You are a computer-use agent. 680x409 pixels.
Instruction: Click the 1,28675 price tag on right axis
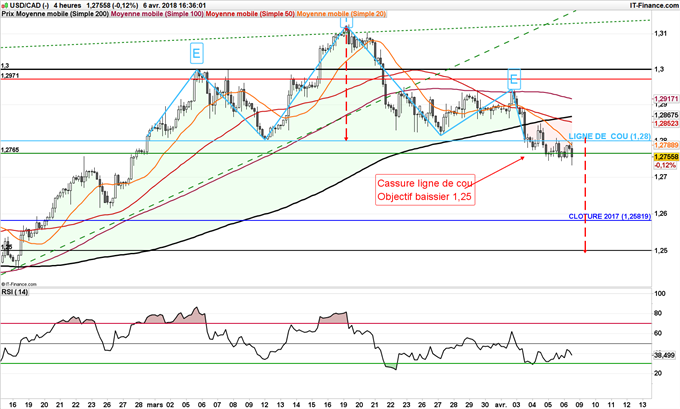coord(666,115)
